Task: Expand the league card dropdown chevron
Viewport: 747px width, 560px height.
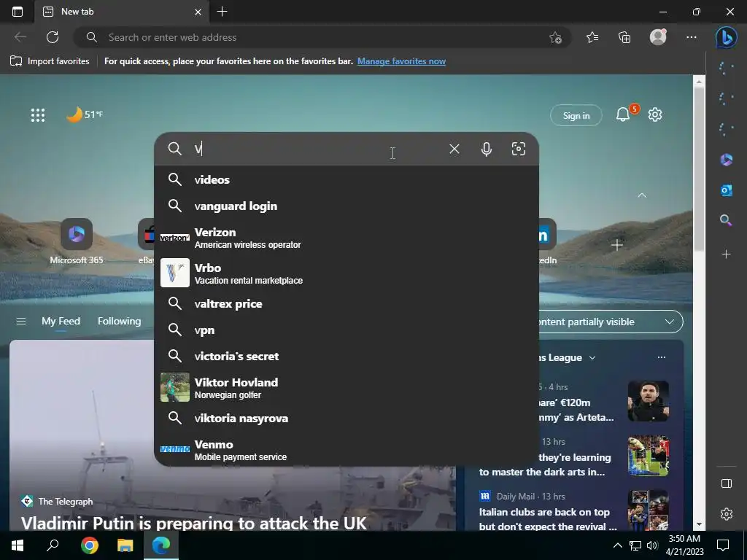Action: 592,357
